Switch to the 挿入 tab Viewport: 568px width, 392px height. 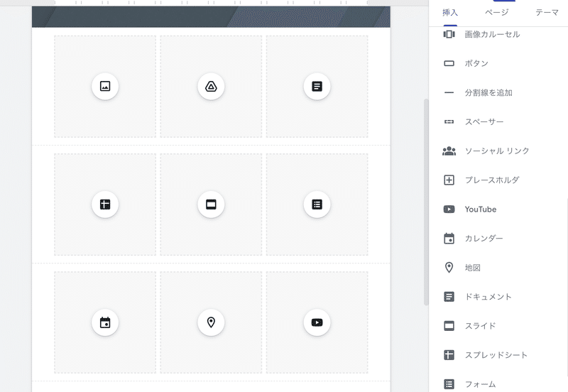[x=450, y=13]
